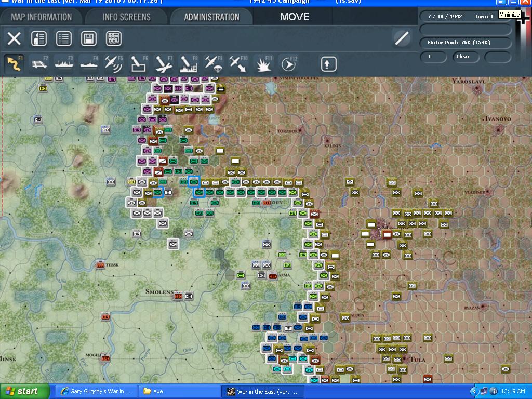Image resolution: width=532 pixels, height=399 pixels.
Task: Click the Motor Pool: 76K (153K) field
Action: [x=465, y=43]
